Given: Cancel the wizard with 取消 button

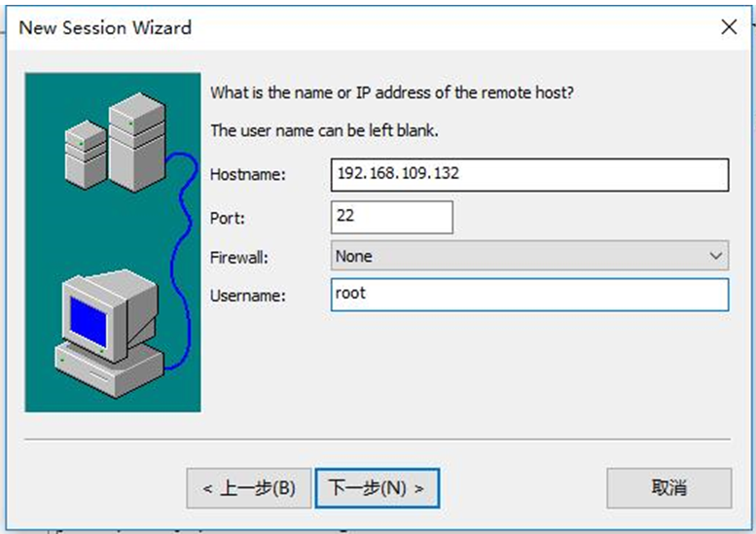Looking at the screenshot, I should click(669, 488).
